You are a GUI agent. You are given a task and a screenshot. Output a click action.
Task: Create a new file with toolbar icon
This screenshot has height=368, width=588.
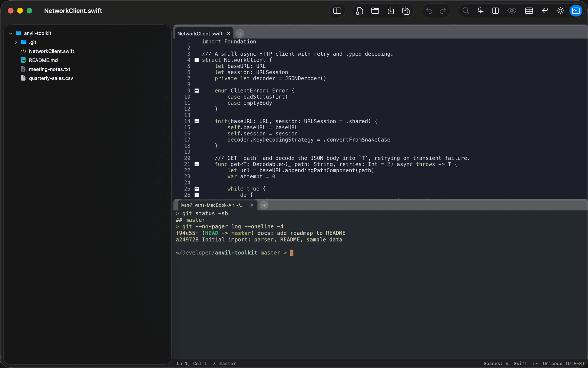pos(360,11)
